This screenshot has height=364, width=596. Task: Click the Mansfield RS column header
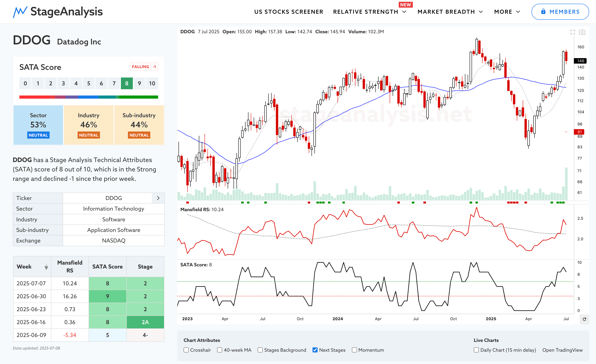[70, 267]
